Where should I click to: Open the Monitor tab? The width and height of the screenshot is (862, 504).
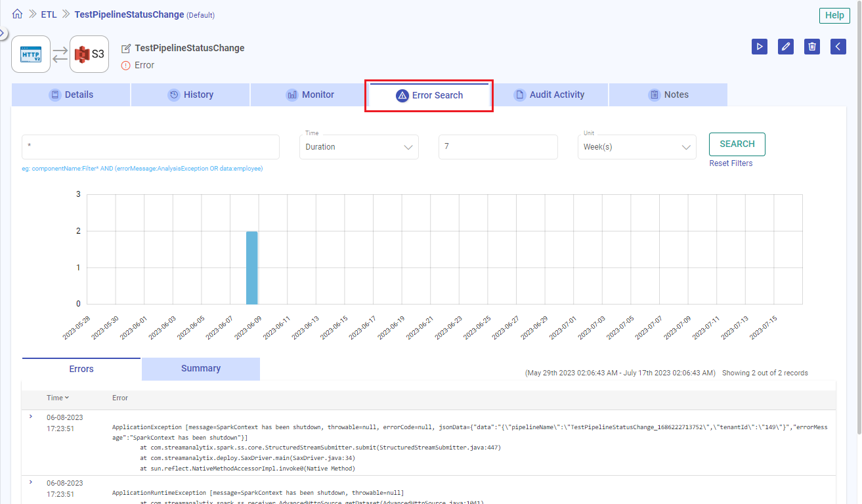[x=310, y=94]
